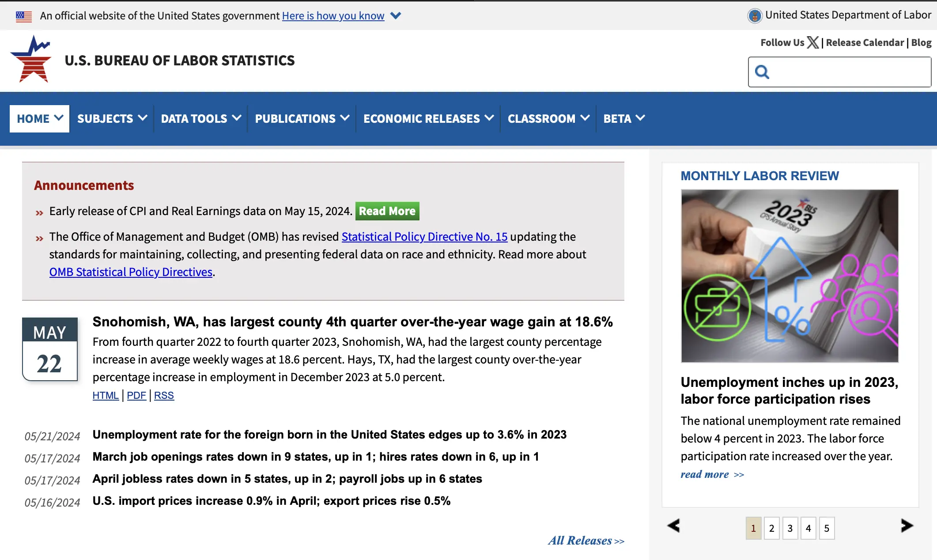The height and width of the screenshot is (560, 937).
Task: Open foreign born unemployment rate headline
Action: (329, 435)
